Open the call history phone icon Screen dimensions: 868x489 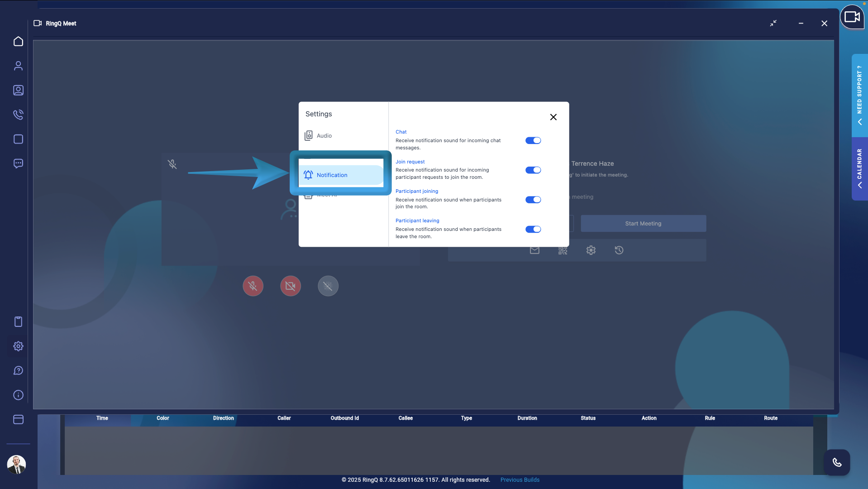click(x=18, y=115)
